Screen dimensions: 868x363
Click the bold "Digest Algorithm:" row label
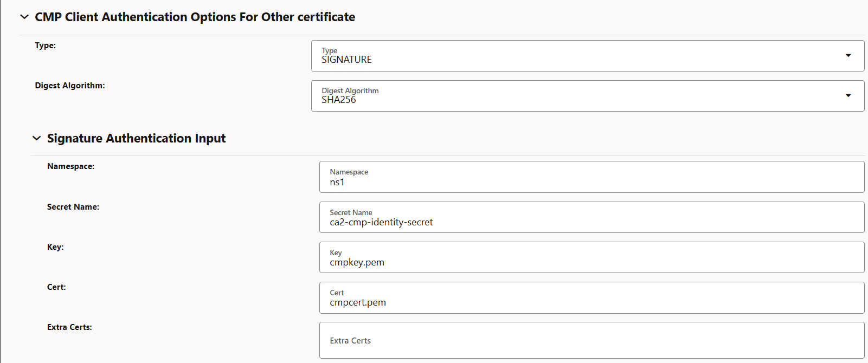70,86
